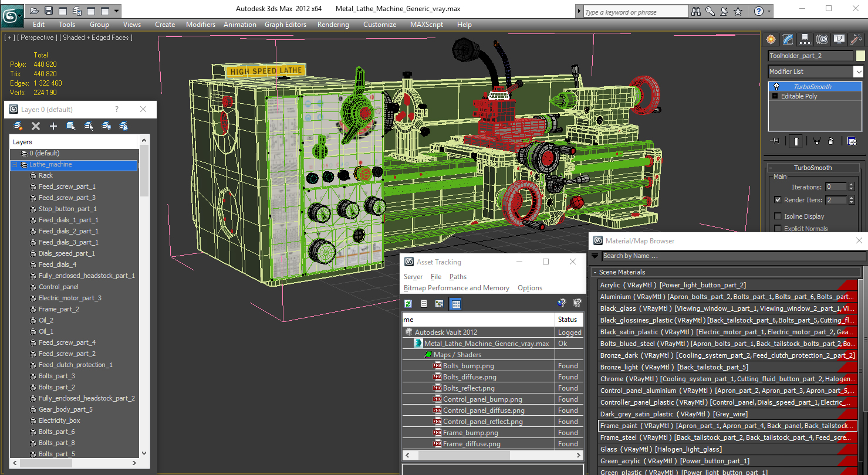
Task: Open the Create command panel tab
Action: (771, 39)
